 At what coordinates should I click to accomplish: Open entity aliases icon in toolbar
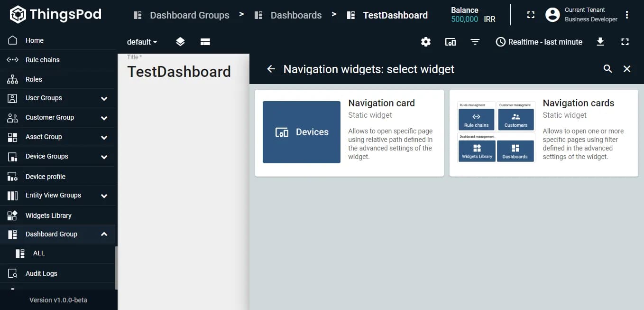(451, 42)
